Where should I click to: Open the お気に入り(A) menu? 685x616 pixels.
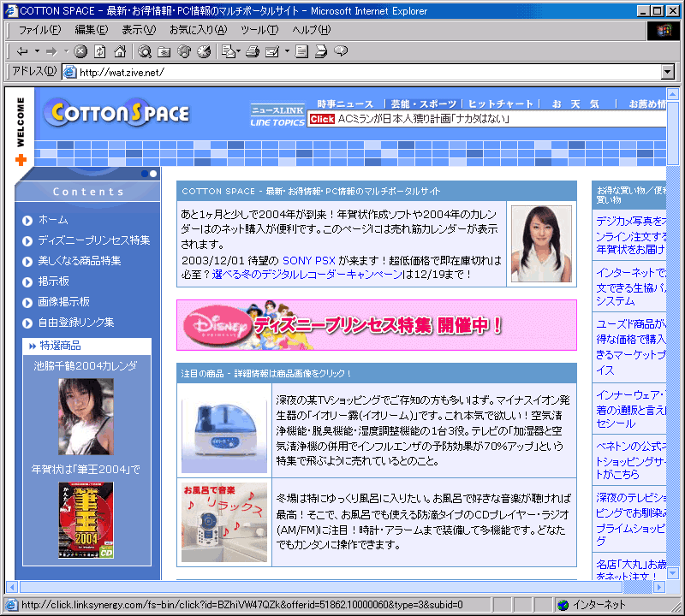pos(199,30)
